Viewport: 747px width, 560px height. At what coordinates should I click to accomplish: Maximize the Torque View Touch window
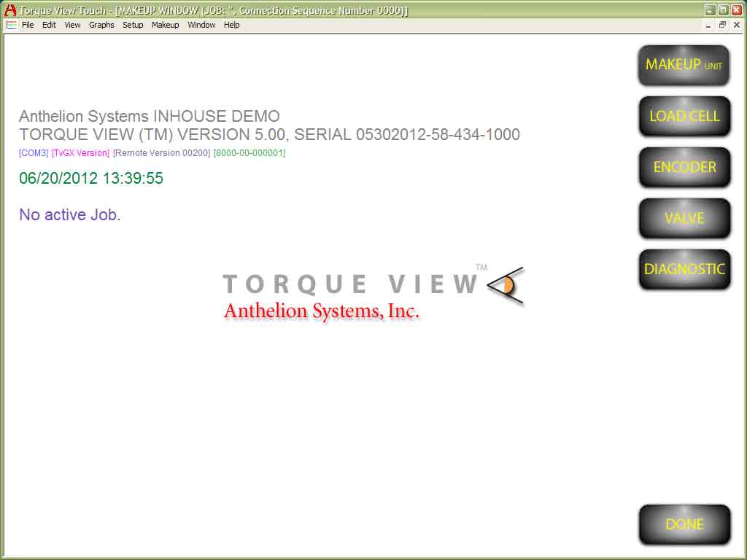tap(723, 10)
